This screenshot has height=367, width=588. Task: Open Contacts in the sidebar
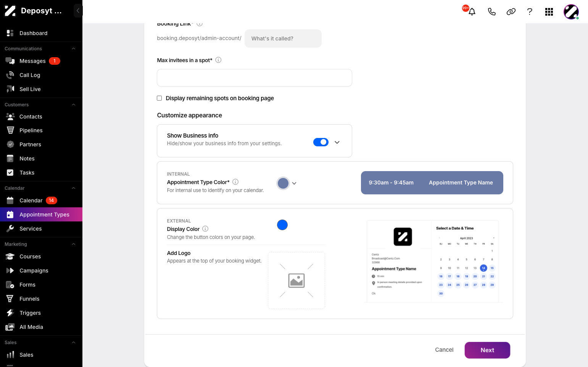tap(41, 117)
